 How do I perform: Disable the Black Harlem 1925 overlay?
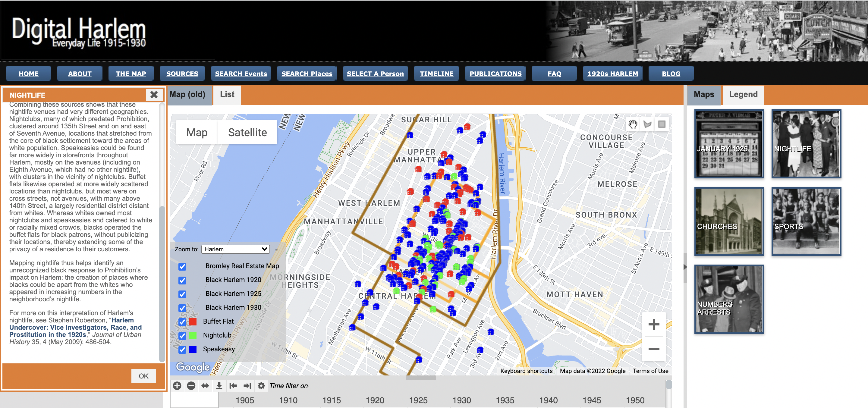pyautogui.click(x=182, y=294)
